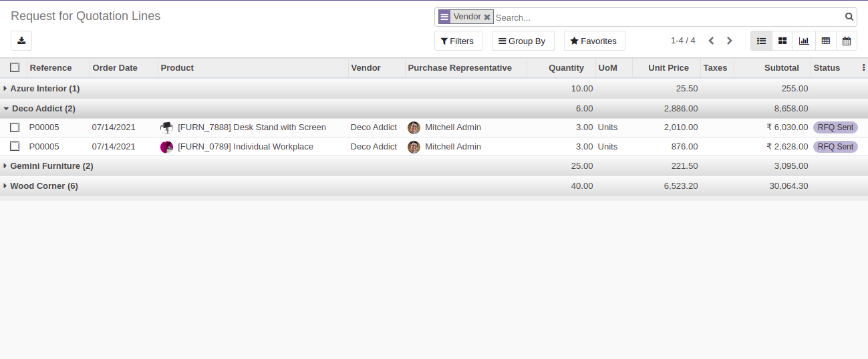Check the Individual Workplace row checkbox
Screen dimensions: 868x359
(15, 147)
